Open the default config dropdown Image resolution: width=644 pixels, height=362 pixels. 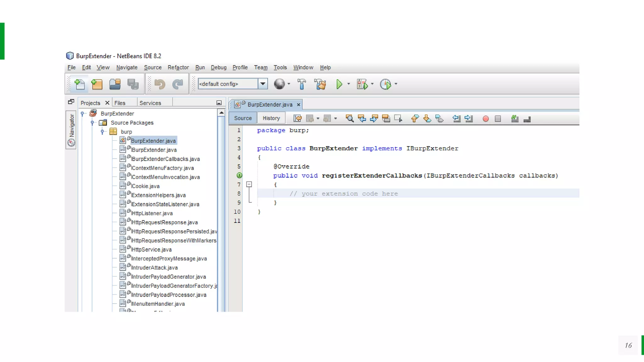(263, 84)
